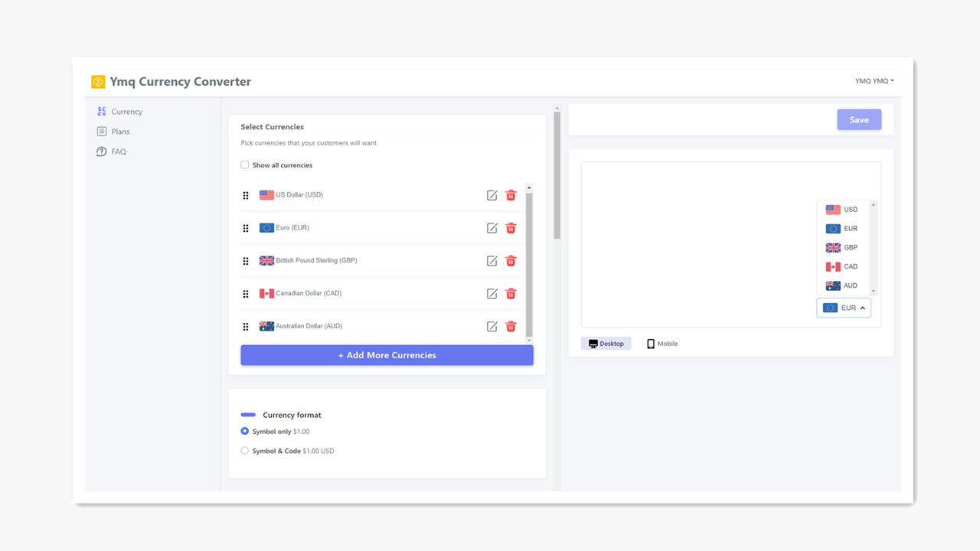Click the settings panel scrollbar thumb
The height and width of the screenshot is (551, 980).
(557, 175)
